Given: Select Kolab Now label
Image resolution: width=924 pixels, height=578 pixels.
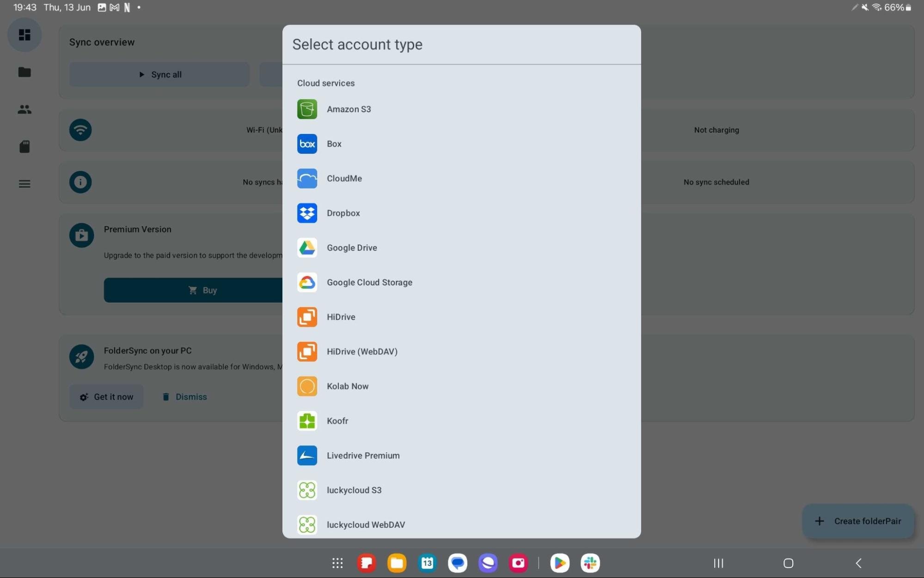Looking at the screenshot, I should point(348,386).
